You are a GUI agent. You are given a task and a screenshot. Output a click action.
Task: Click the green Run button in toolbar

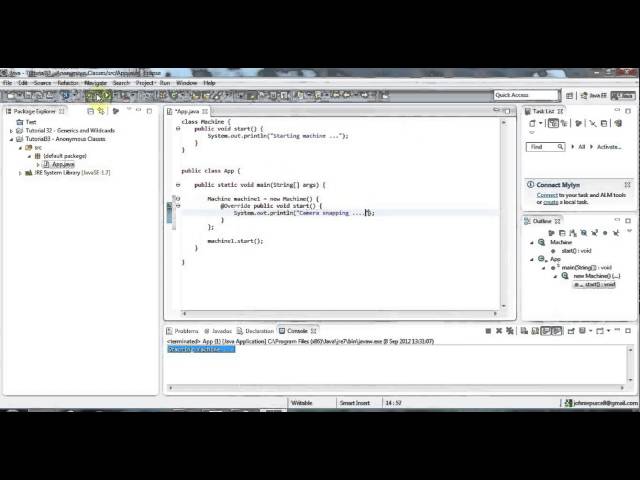point(107,96)
